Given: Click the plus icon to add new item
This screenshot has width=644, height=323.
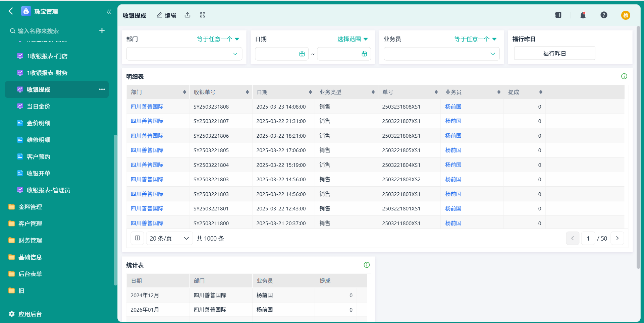Looking at the screenshot, I should pyautogui.click(x=102, y=31).
